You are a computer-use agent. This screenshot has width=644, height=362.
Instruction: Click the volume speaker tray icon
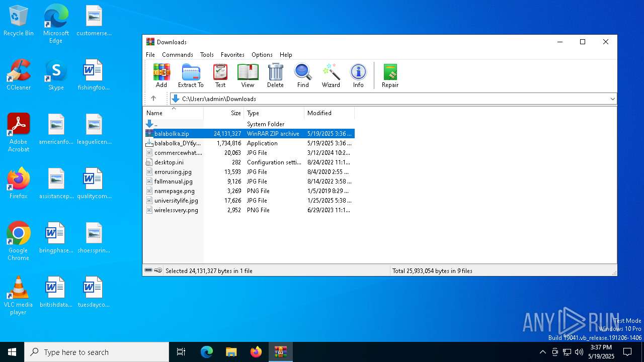579,352
